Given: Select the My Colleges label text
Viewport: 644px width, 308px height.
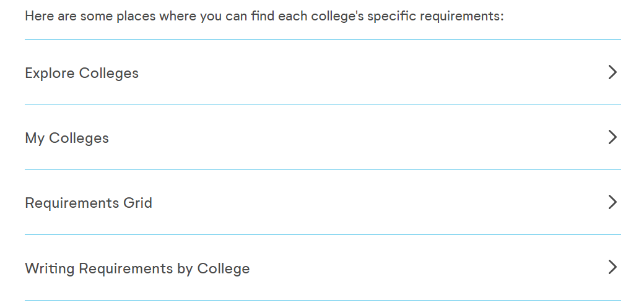Looking at the screenshot, I should pyautogui.click(x=67, y=138).
